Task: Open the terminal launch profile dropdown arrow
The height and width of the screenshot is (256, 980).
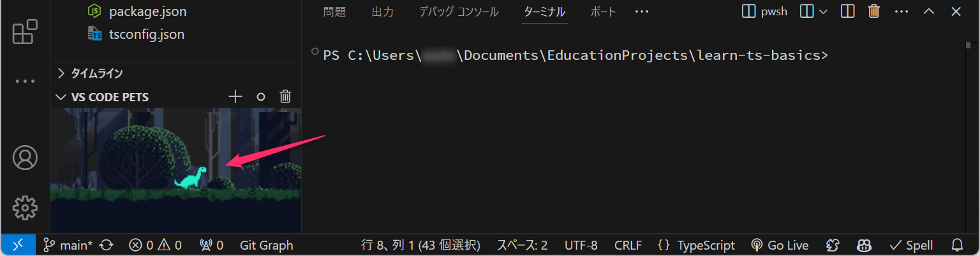Action: pos(823,11)
